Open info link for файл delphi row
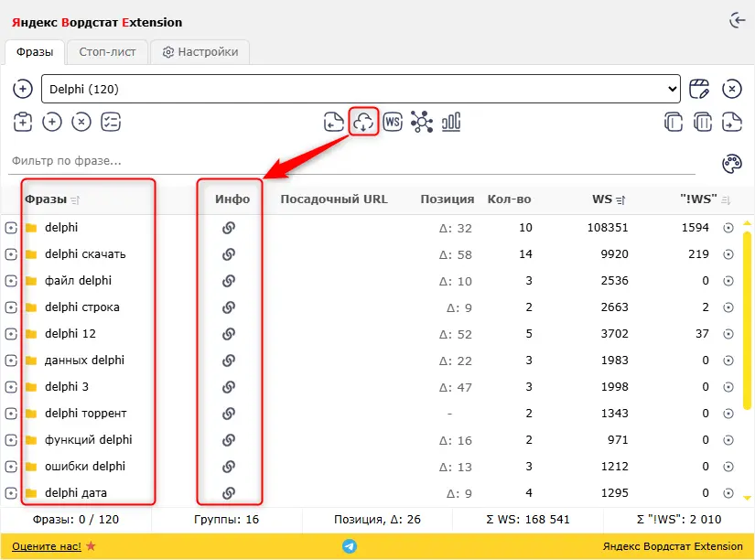755x560 pixels. coord(229,281)
